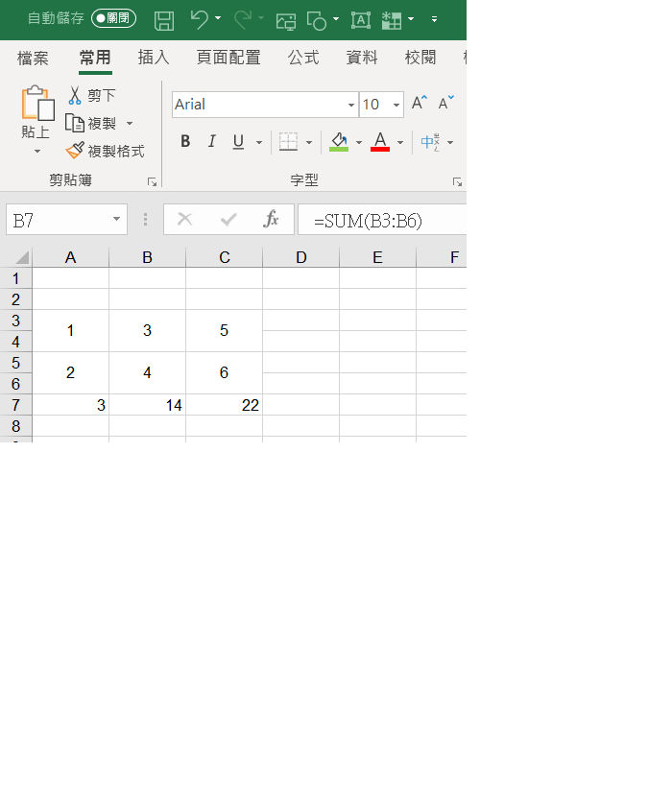Select merged cell C5 containing 6
672x809 pixels.
pyautogui.click(x=224, y=373)
